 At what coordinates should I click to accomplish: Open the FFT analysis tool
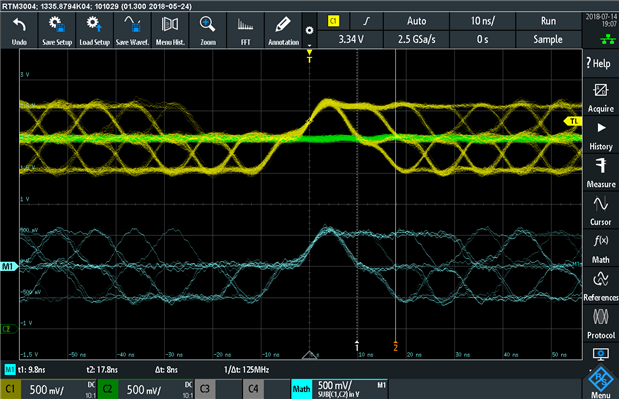[245, 31]
